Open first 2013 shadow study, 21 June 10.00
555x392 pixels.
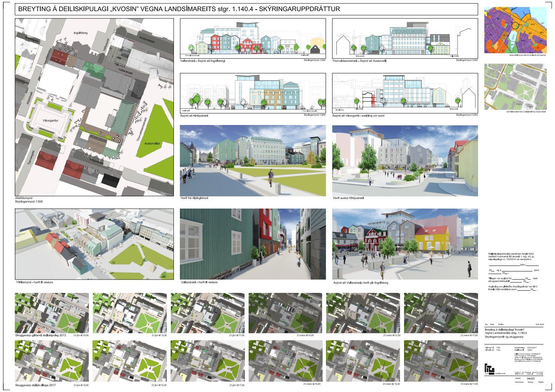pyautogui.click(x=52, y=312)
